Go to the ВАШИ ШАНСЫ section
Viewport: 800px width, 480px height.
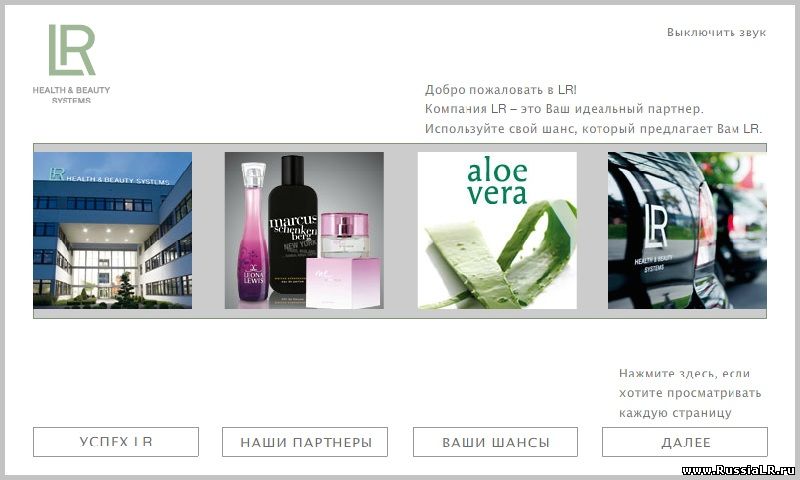[495, 442]
